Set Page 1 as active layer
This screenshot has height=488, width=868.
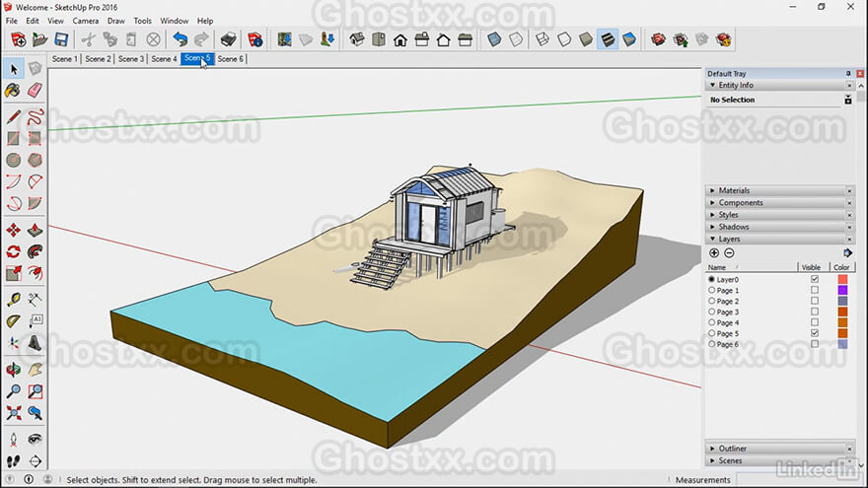(712, 290)
